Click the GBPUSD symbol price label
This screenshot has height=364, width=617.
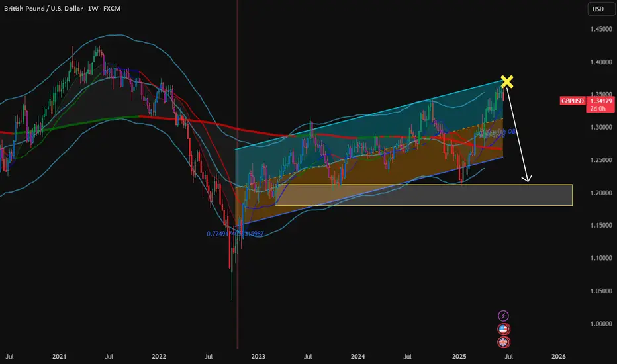coord(573,101)
